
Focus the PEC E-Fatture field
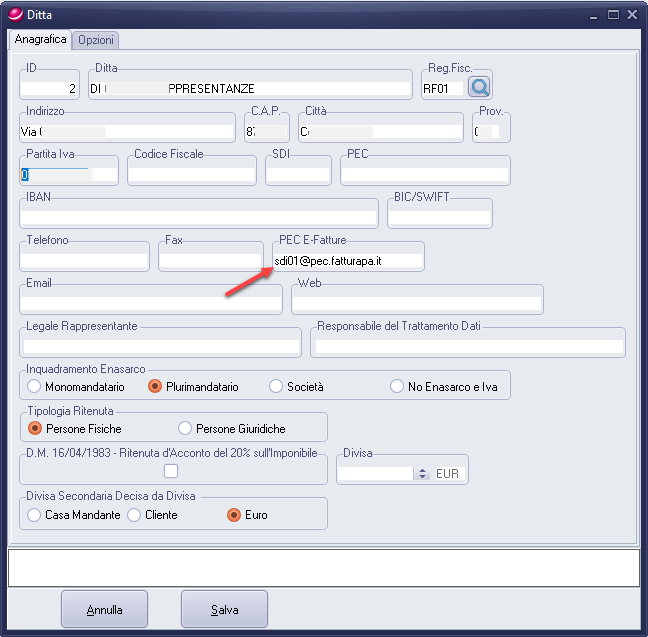coord(347,260)
